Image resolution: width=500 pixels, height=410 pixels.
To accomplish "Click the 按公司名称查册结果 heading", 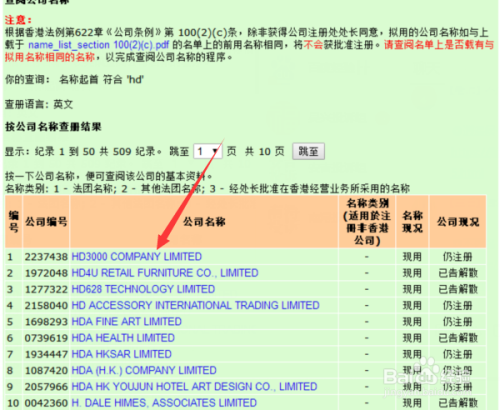I will [x=53, y=127].
